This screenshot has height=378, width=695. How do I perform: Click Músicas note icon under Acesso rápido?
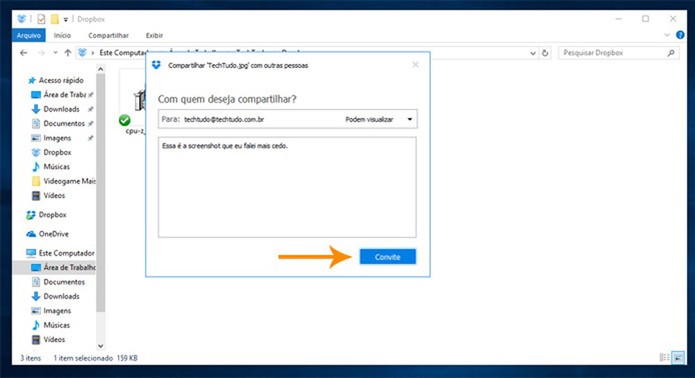click(36, 167)
